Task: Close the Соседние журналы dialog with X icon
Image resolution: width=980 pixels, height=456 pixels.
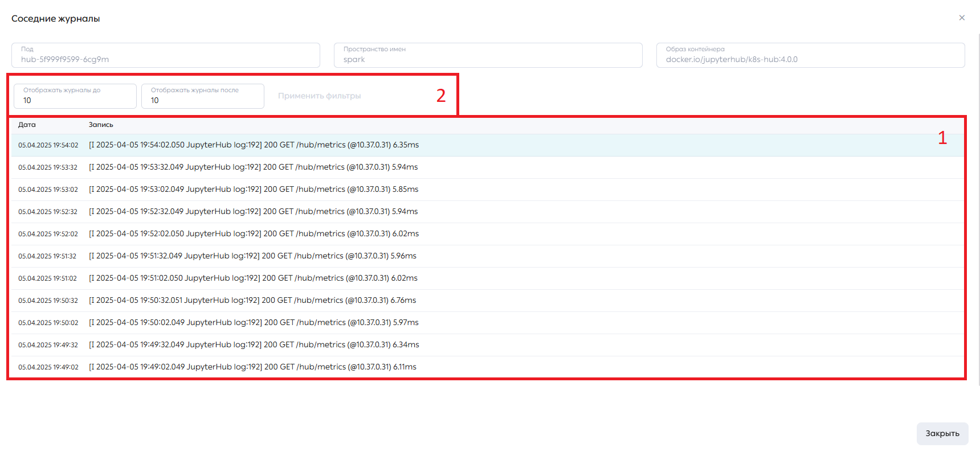Action: 962,18
